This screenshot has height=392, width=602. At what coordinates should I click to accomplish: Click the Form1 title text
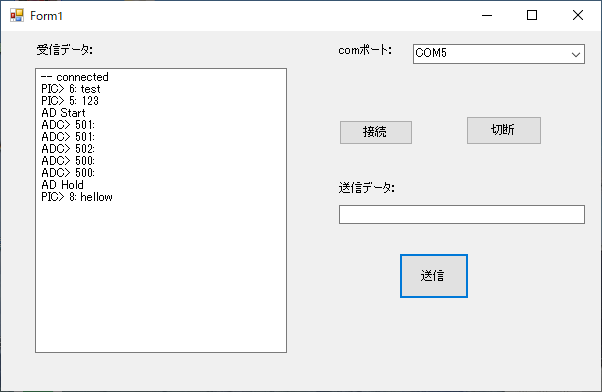click(46, 16)
